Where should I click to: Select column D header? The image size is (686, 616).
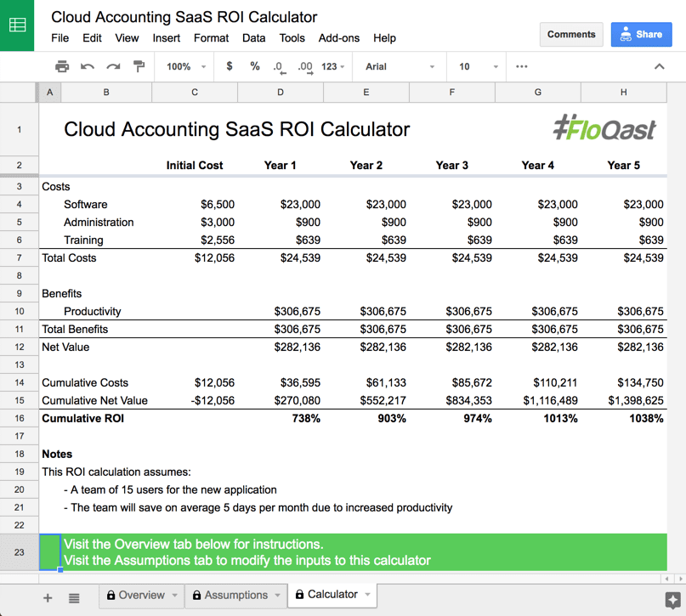(281, 93)
